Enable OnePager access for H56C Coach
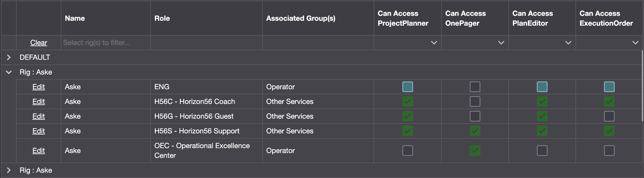Viewport: 644px width, 178px height. 475,101
